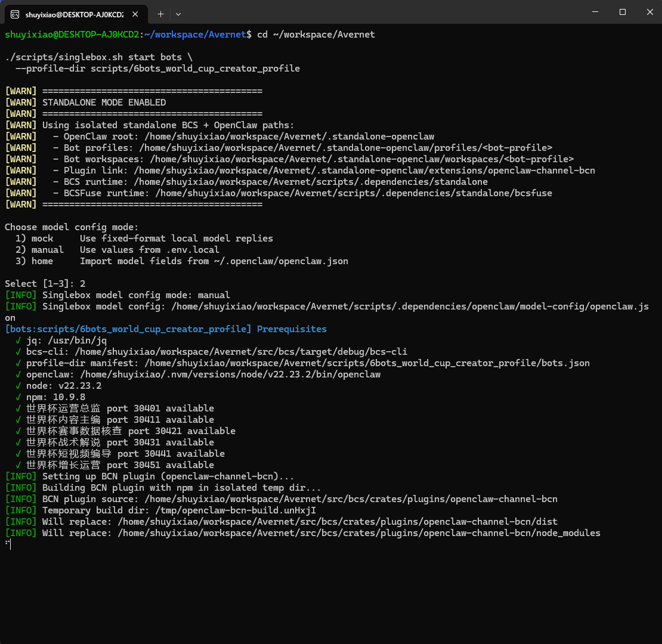Screen dimensions: 662x644
Task: Click the 'npm: 10.9.8' line
Action: 50,397
